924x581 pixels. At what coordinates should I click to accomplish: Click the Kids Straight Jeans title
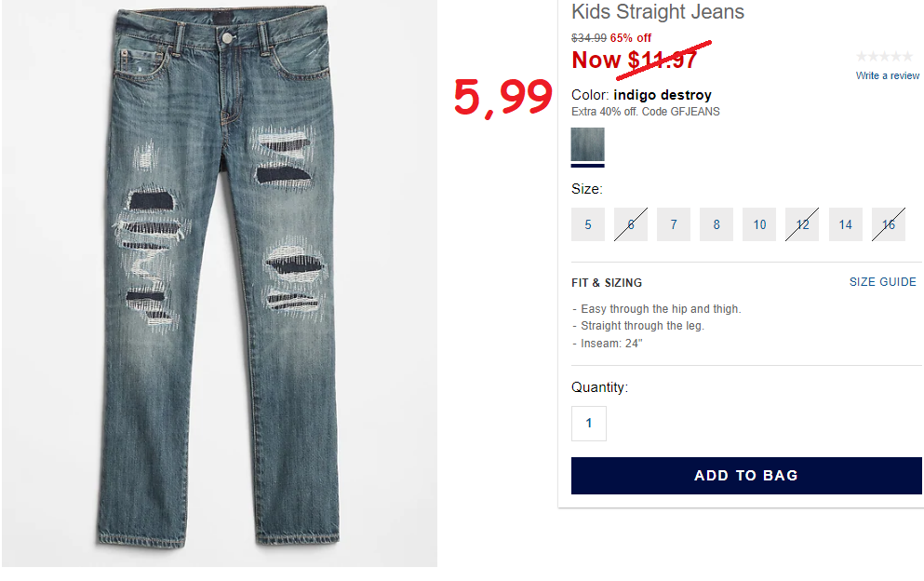658,12
